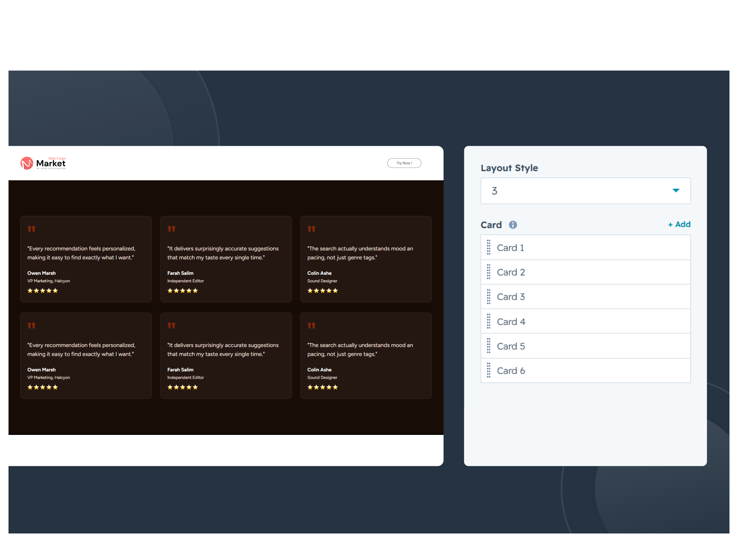
Task: Click the Card section label
Action: pos(491,225)
